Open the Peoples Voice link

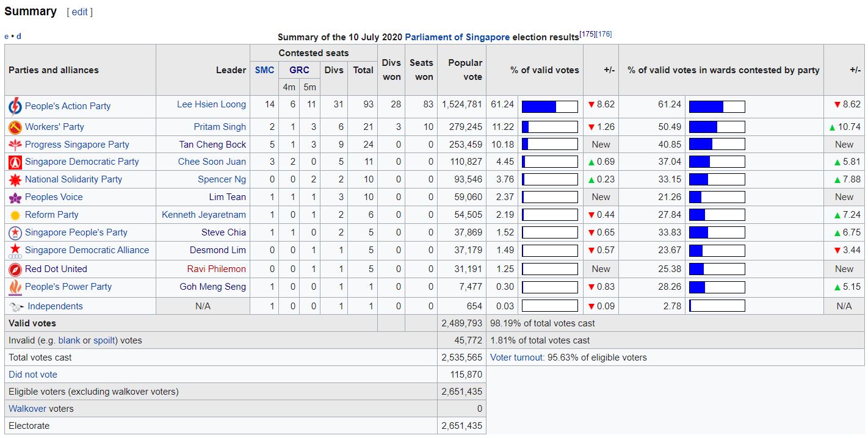(x=54, y=198)
